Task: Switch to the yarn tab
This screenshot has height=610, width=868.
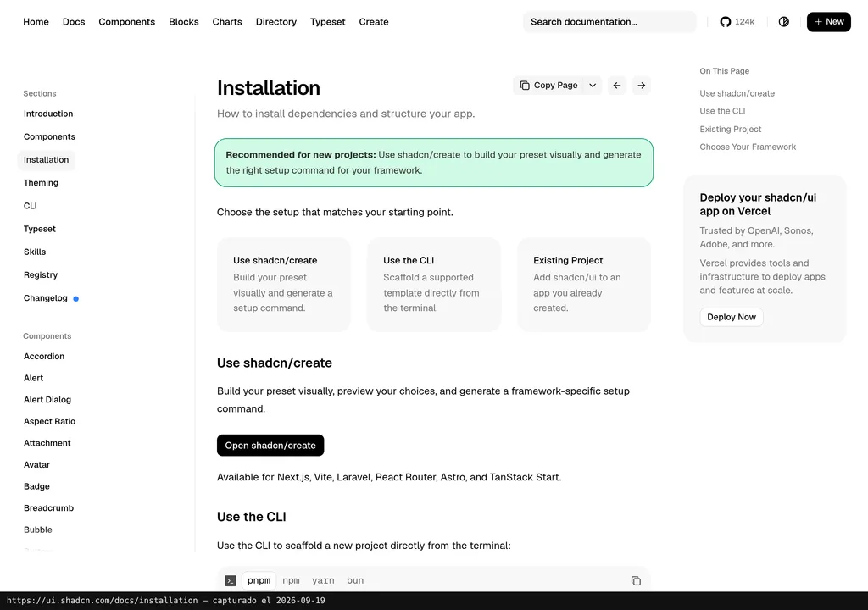Action: coord(323,580)
